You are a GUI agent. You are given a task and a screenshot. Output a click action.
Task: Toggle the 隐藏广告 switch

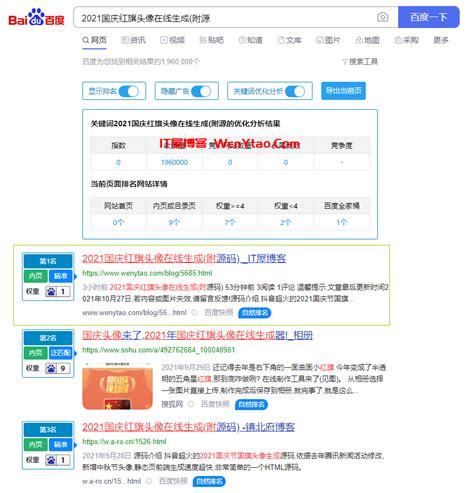tap(201, 91)
